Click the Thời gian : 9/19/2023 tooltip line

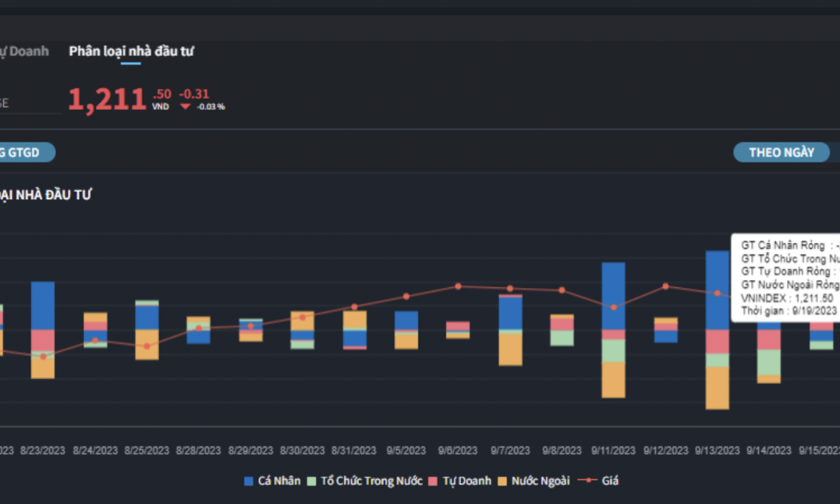pos(789,311)
